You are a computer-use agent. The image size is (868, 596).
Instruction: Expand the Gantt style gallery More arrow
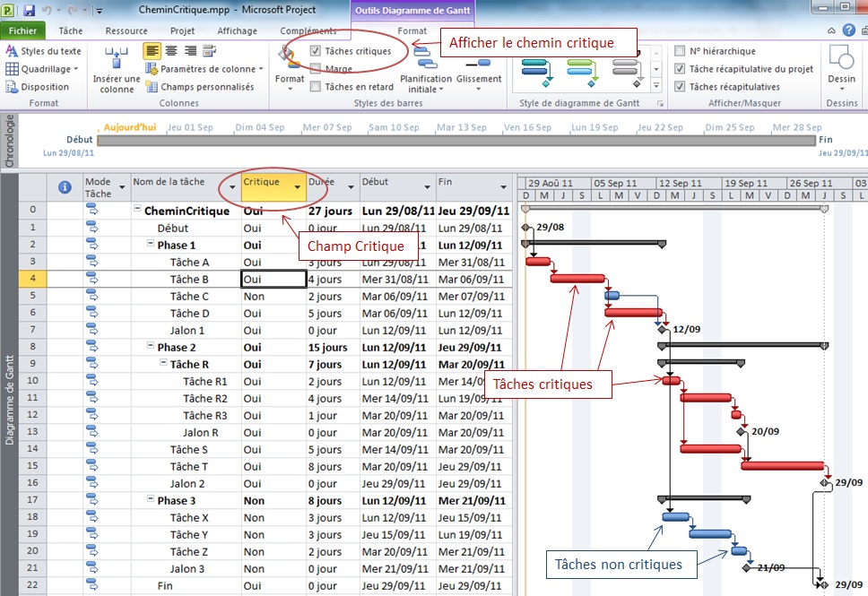(x=656, y=86)
